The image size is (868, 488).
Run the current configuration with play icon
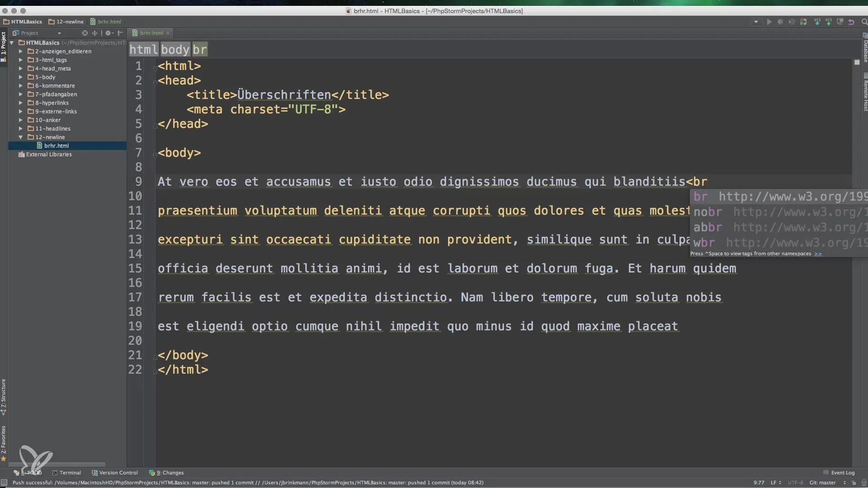[769, 22]
